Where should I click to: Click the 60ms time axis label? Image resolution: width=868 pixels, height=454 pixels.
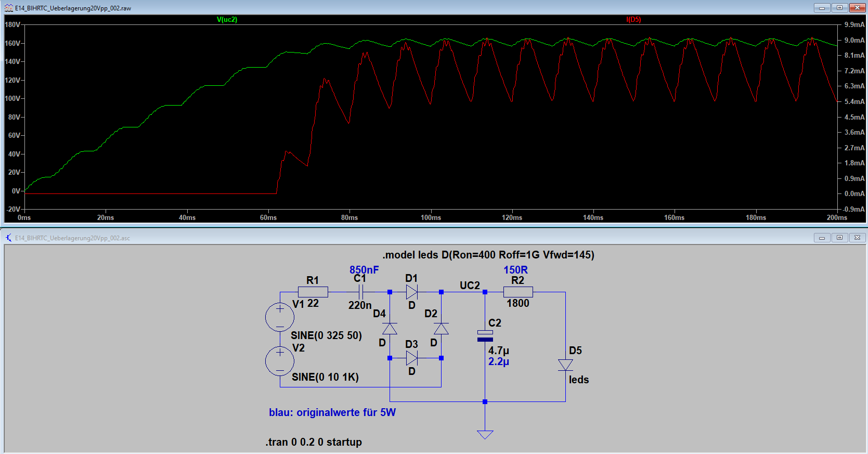[268, 217]
